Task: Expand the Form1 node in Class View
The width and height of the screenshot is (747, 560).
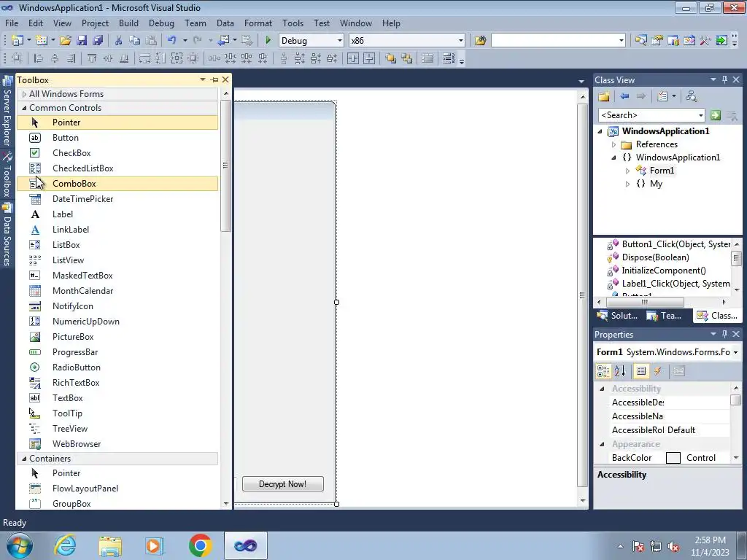Action: [627, 171]
